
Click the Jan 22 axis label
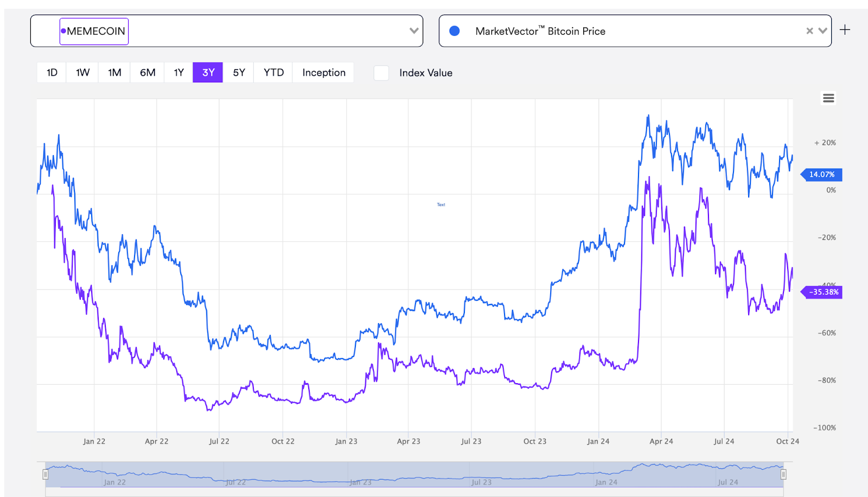[94, 441]
